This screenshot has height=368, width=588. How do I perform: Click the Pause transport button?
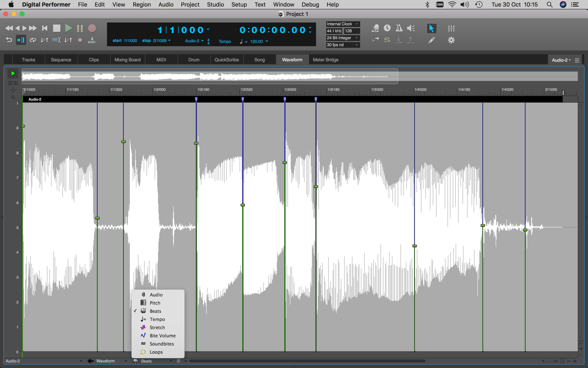(80, 28)
